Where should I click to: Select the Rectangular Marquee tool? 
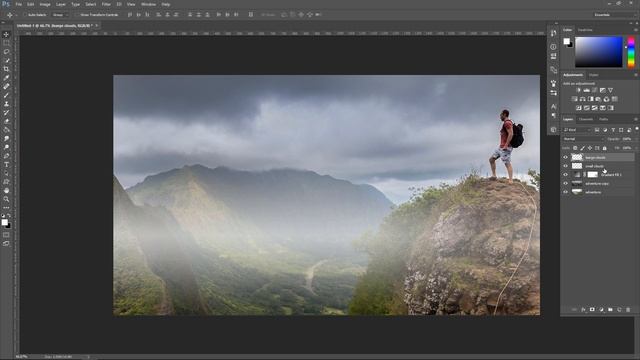point(6,43)
